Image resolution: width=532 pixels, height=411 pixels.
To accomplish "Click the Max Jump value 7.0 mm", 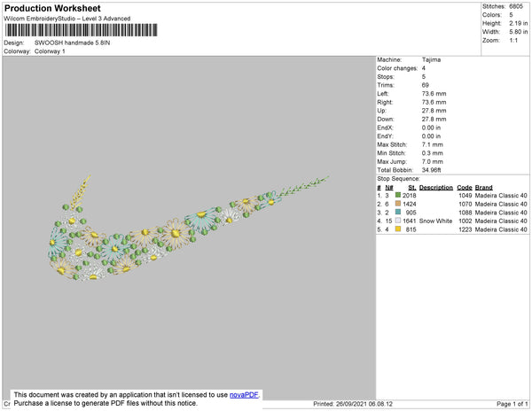I will pos(433,161).
